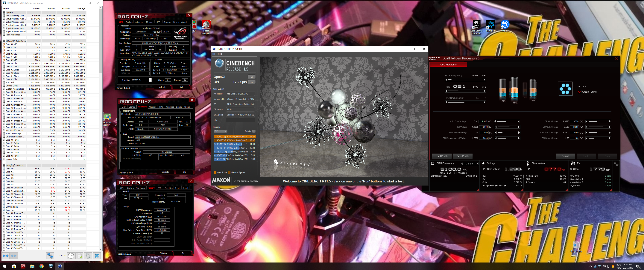The height and width of the screenshot is (270, 644).
Task: Select previous core in CPU Frequency selector
Action: click(462, 163)
